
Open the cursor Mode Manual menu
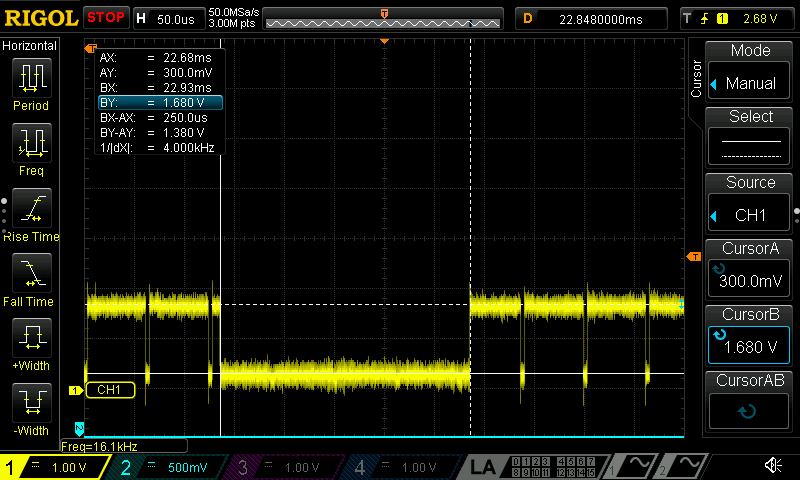pyautogui.click(x=750, y=72)
